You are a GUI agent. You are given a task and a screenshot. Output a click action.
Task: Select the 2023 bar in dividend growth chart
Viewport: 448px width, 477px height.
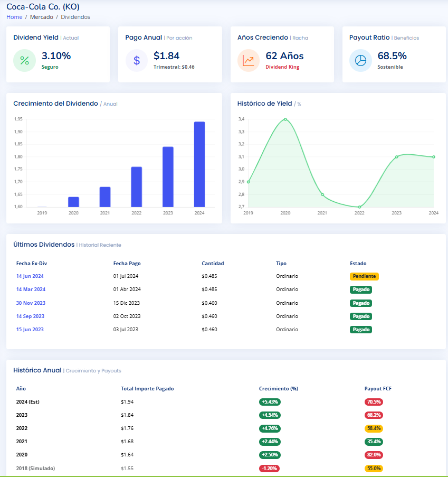pyautogui.click(x=168, y=177)
